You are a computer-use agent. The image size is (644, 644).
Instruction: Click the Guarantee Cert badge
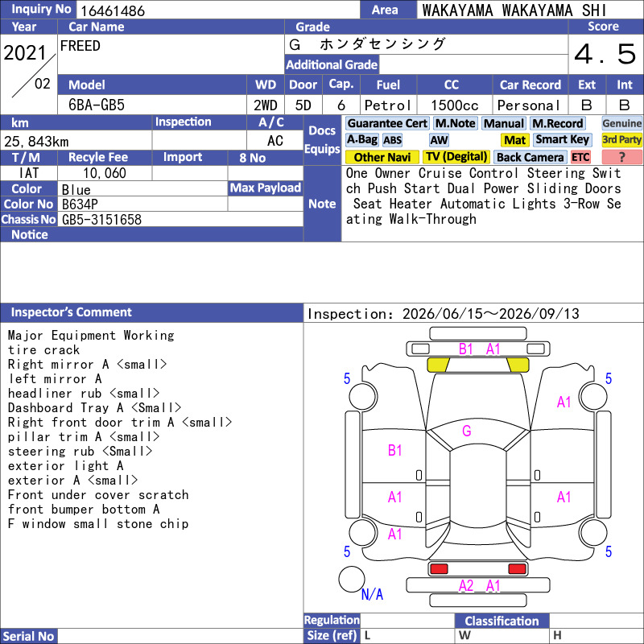tap(387, 123)
